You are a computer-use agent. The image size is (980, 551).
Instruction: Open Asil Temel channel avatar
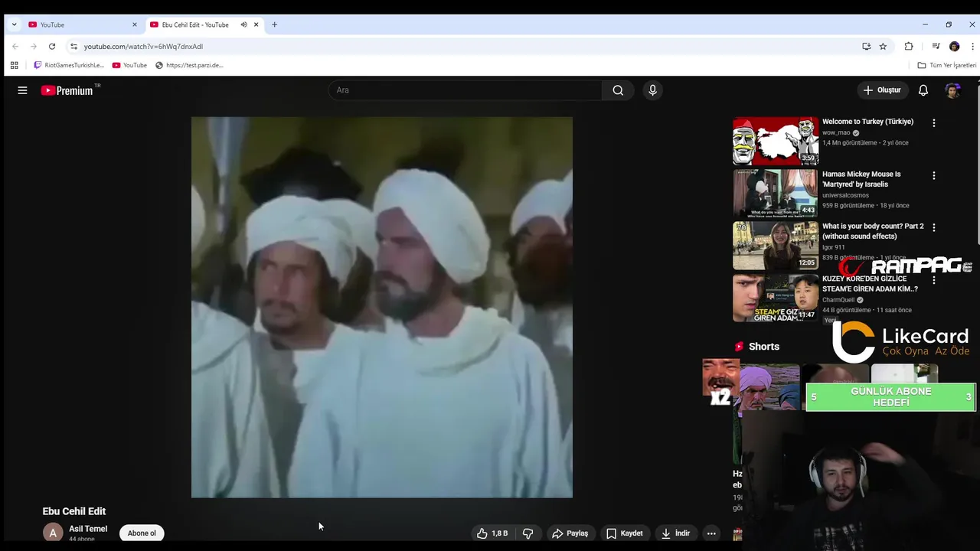pyautogui.click(x=53, y=533)
